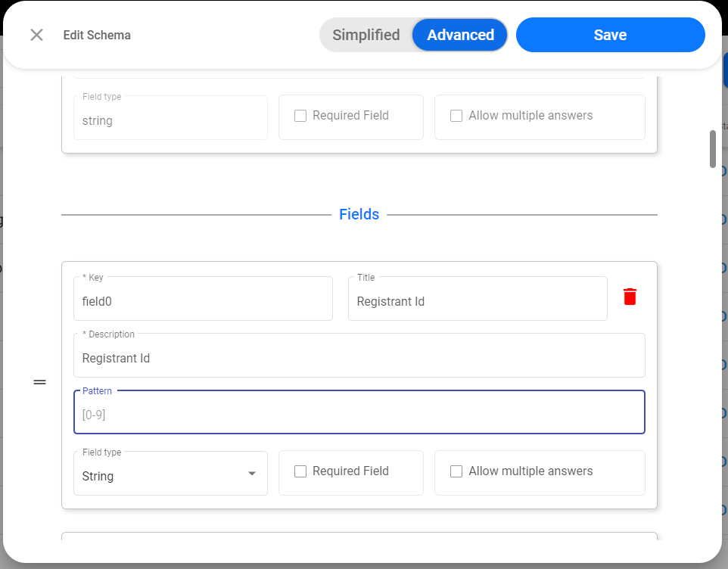728x569 pixels.
Task: Enable Required Field for Registrant Id
Action: click(300, 471)
